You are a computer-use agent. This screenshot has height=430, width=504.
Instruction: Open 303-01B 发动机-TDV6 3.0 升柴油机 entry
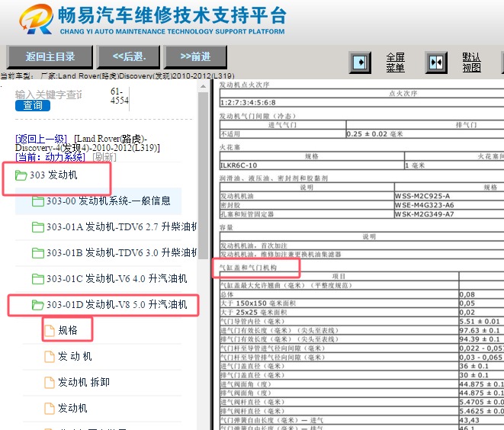[x=121, y=252]
